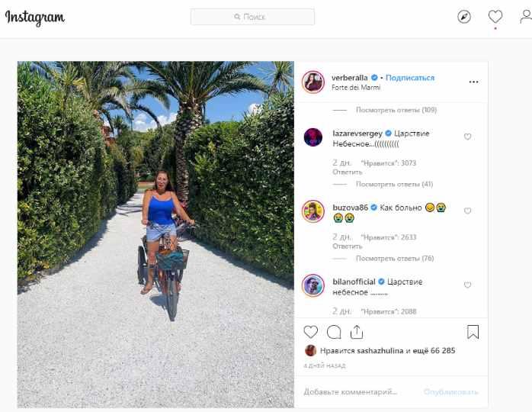Expand the 109 replies thread
Screen dimensions: 532x412
coord(396,110)
